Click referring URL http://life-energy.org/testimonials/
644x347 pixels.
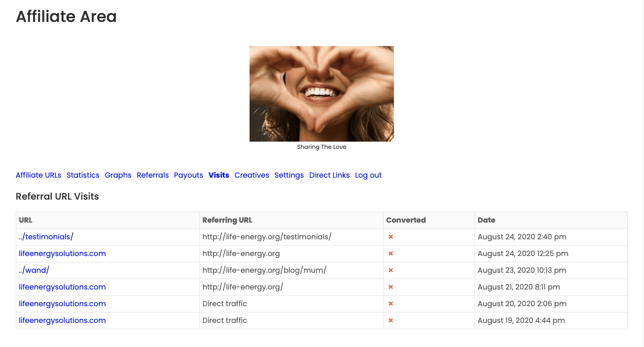tap(267, 237)
